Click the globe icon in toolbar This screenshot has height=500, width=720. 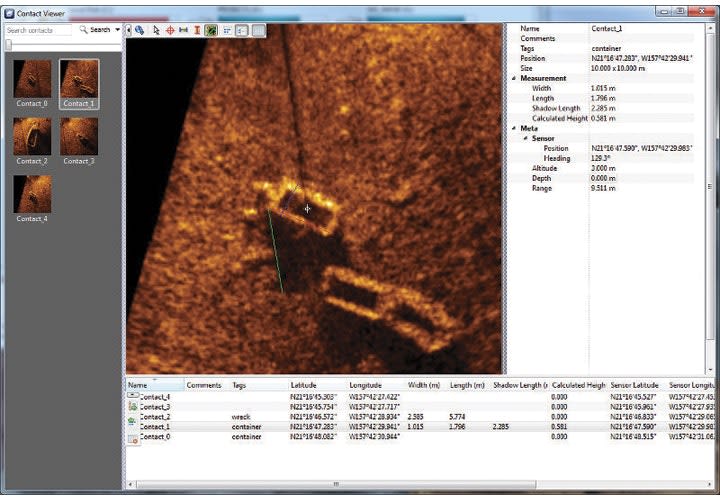pos(140,31)
